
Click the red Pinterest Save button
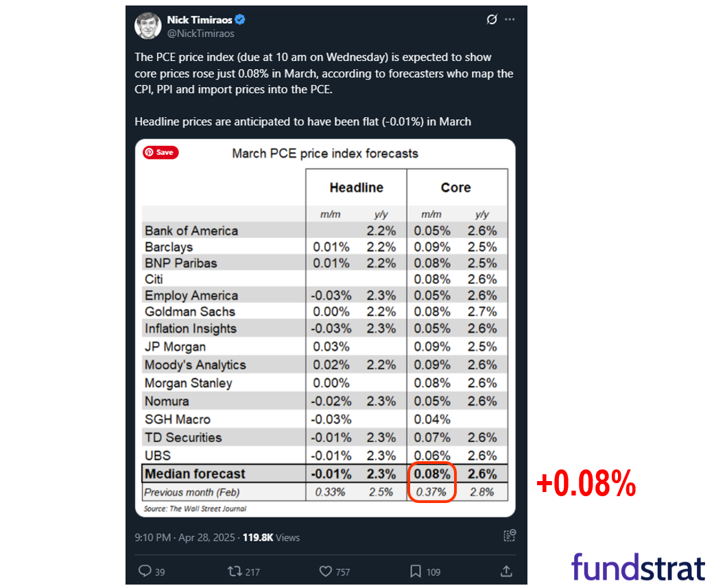tap(160, 152)
